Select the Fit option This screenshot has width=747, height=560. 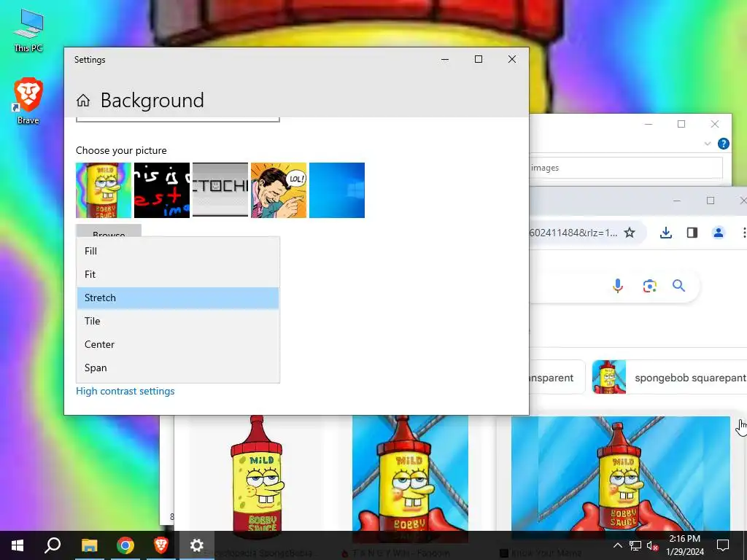pos(178,274)
